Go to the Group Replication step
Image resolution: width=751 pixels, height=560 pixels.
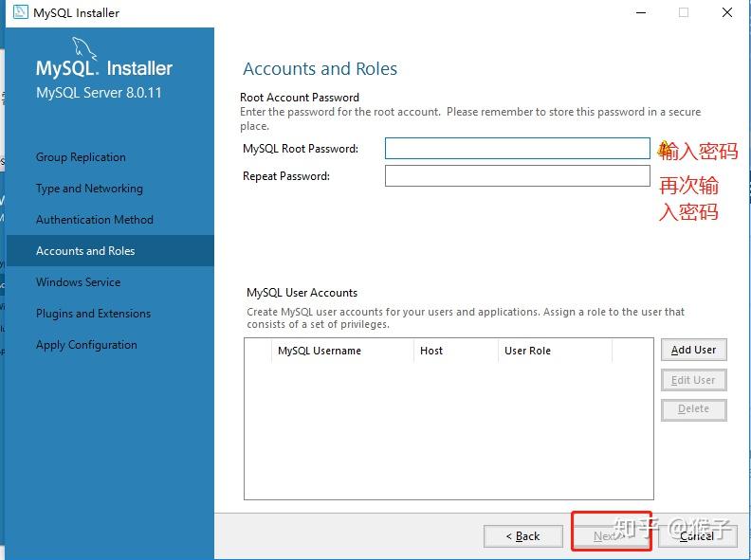click(x=81, y=157)
